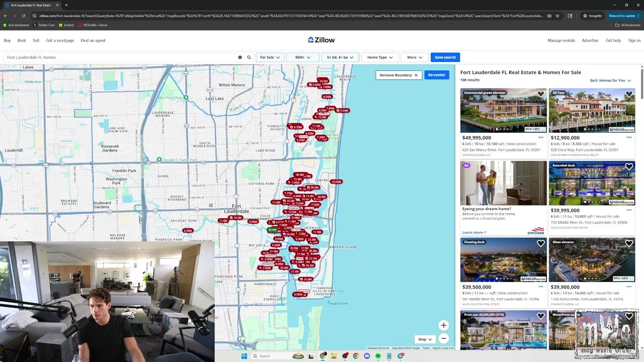Viewport: 644px width, 362px height.
Task: Click the Zillow logo
Action: [x=321, y=40]
